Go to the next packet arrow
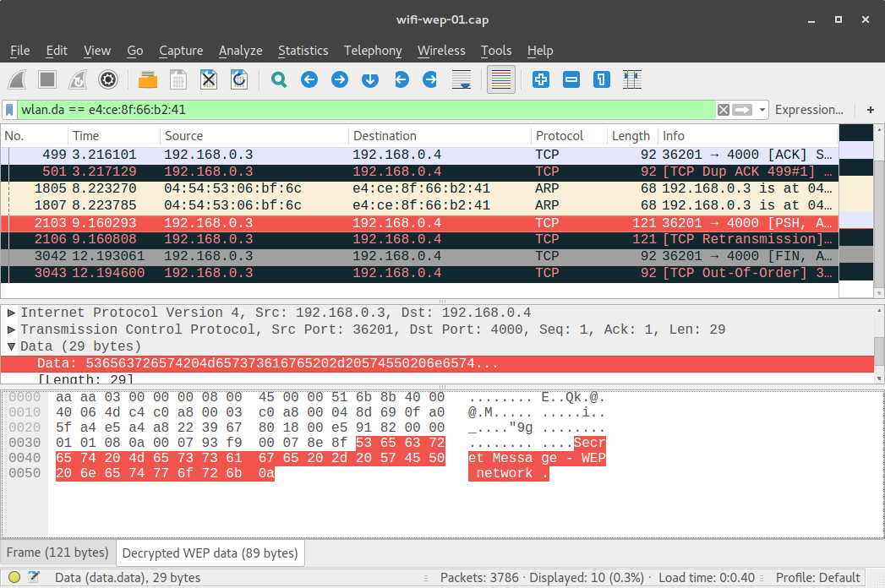Viewport: 885px width, 588px height. point(339,79)
